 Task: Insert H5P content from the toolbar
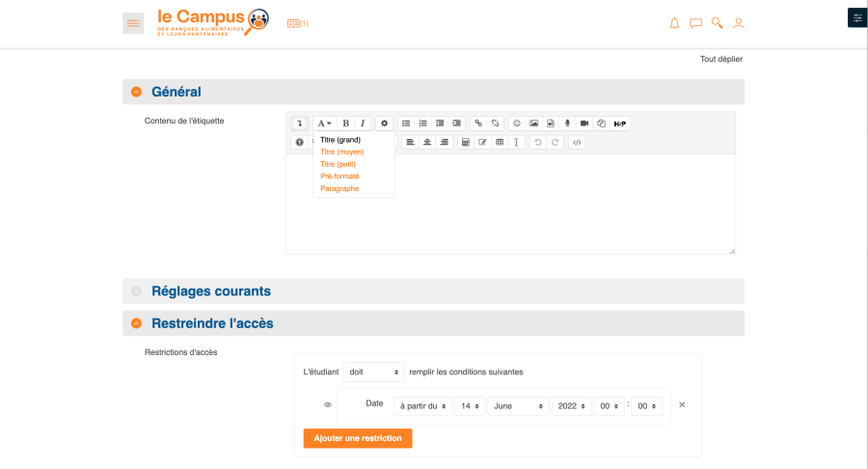tap(620, 124)
